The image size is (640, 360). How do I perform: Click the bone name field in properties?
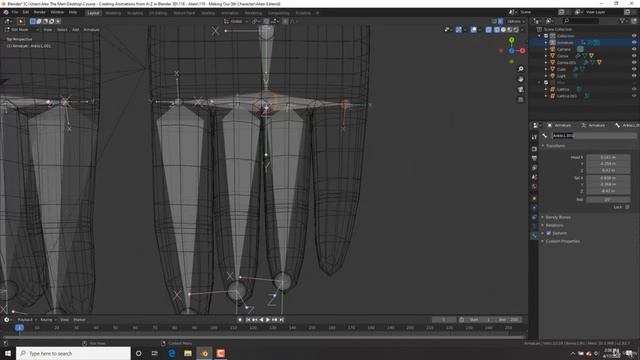coord(594,136)
